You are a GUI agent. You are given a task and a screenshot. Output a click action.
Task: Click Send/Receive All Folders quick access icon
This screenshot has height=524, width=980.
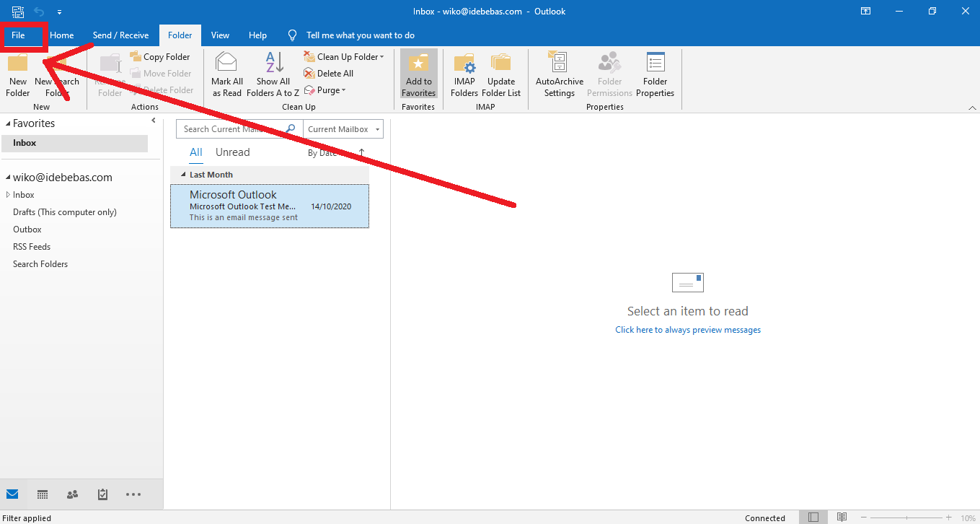[18, 12]
